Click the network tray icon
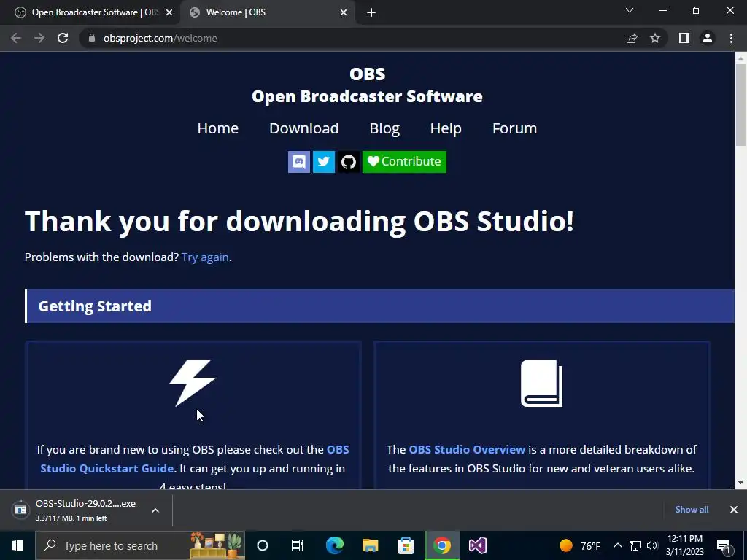 click(635, 545)
